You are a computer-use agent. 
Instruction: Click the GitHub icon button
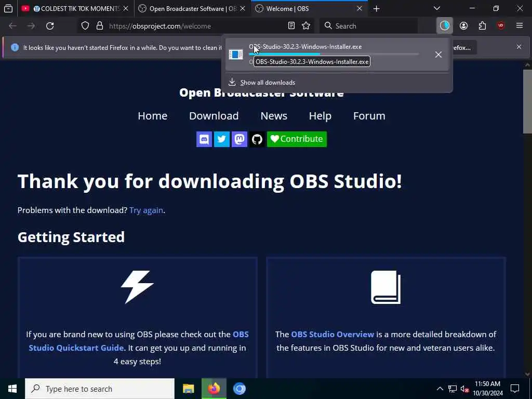tap(257, 139)
